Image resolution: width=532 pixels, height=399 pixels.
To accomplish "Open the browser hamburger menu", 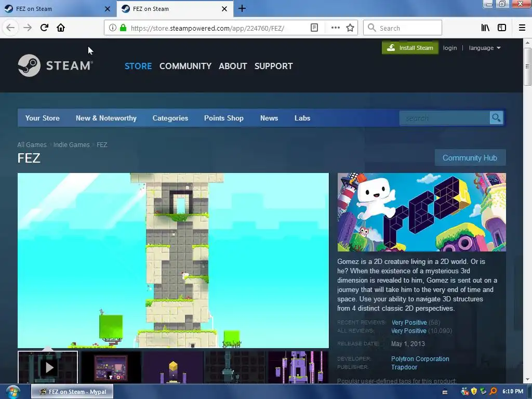I will pos(522,28).
